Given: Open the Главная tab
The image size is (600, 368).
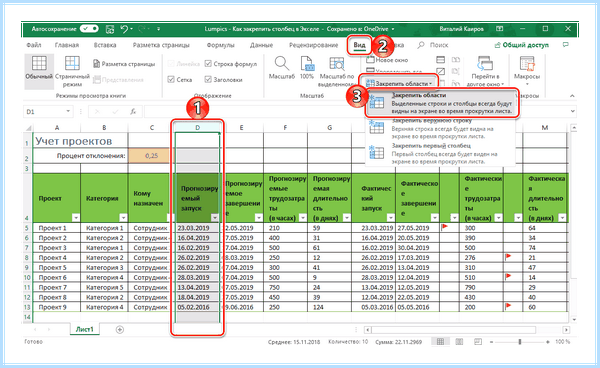Looking at the screenshot, I should (x=67, y=45).
